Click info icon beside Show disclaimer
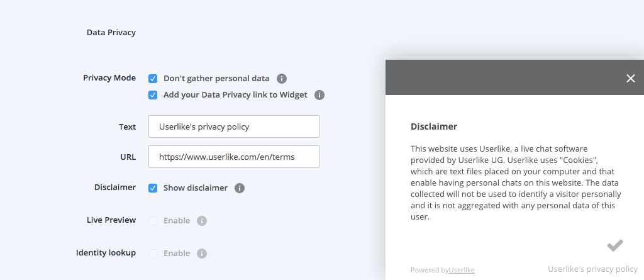The image size is (644, 280). 240,188
